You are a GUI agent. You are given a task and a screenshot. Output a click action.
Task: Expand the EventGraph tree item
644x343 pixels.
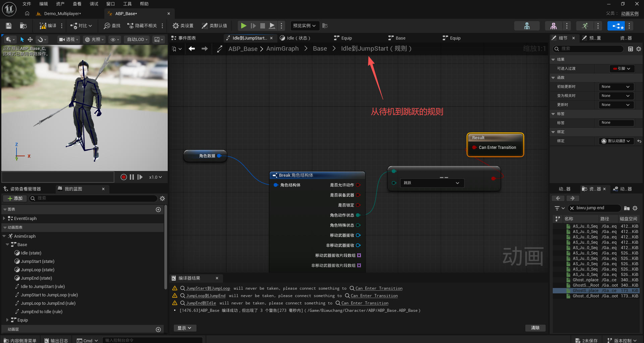pyautogui.click(x=4, y=218)
